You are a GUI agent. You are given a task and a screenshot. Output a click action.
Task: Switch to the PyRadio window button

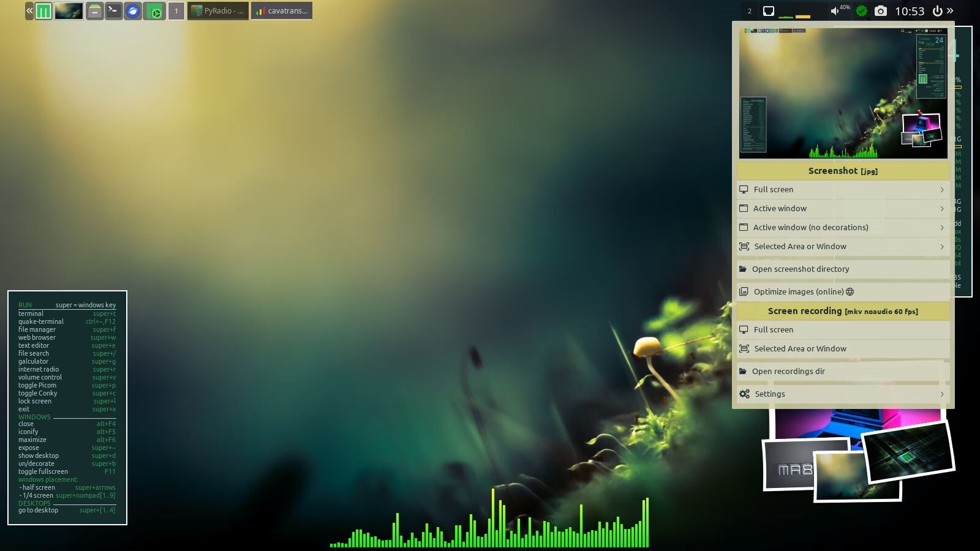pos(218,11)
